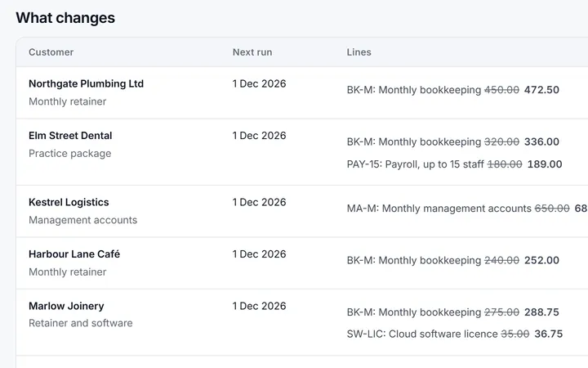
Task: Click the struck-through 35.00 old price
Action: coord(515,334)
